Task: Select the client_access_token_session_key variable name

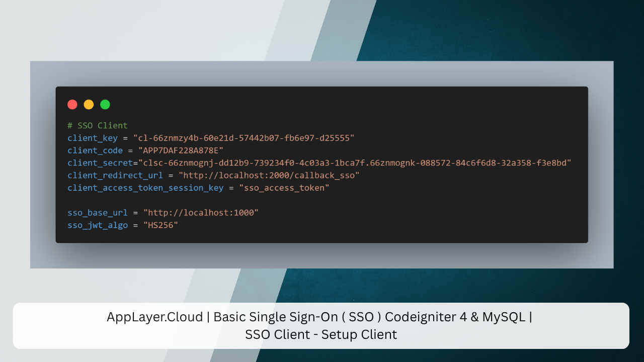Action: [x=145, y=188]
